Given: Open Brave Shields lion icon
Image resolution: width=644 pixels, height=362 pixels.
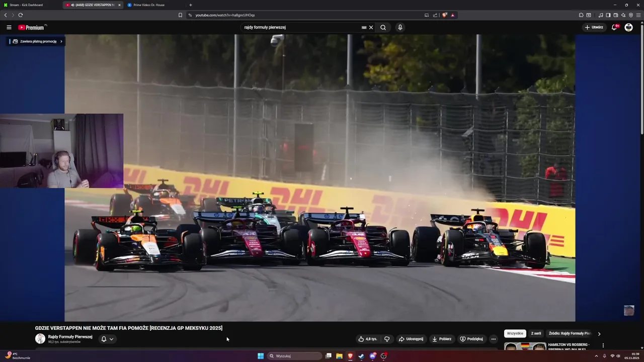Looking at the screenshot, I should pos(444,15).
